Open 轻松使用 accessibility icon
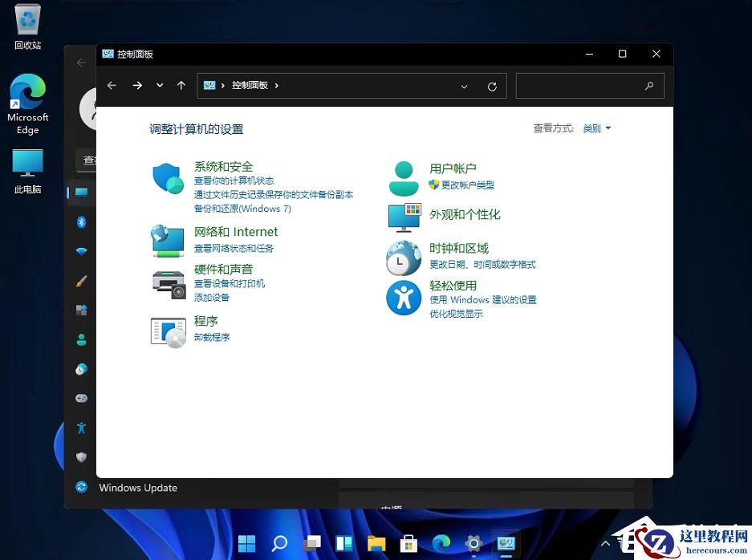 tap(403, 298)
